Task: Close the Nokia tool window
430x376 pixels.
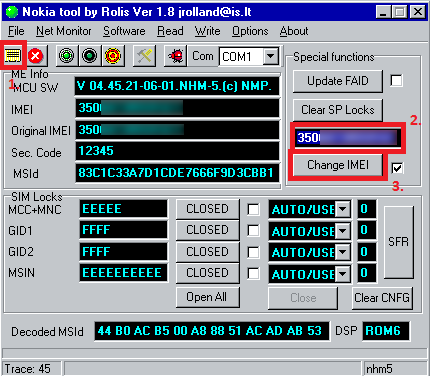Action: click(417, 12)
